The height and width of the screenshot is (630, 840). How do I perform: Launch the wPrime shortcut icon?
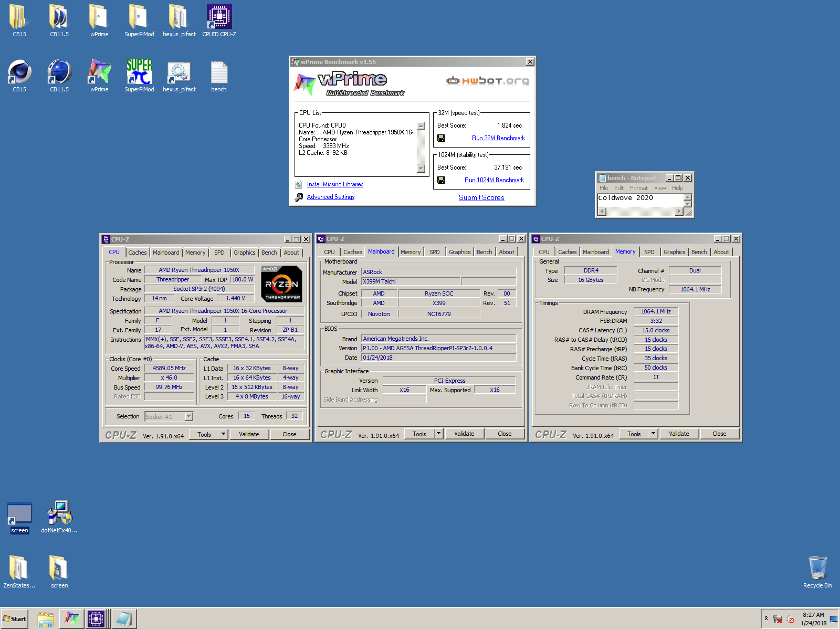click(x=99, y=76)
